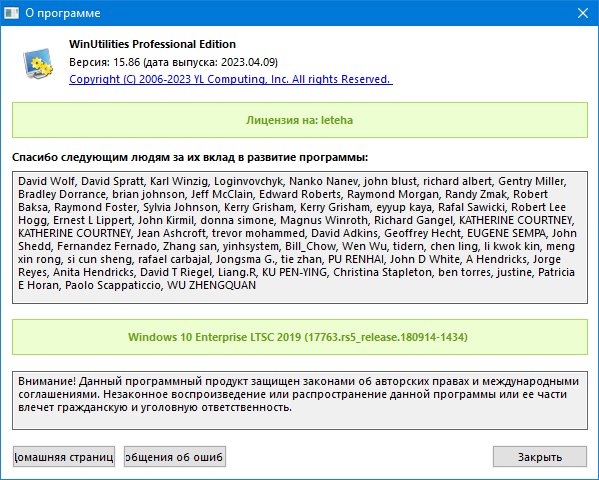The width and height of the screenshot is (599, 480).
Task: Click the Лицензия на: leteha banner
Action: [x=300, y=120]
